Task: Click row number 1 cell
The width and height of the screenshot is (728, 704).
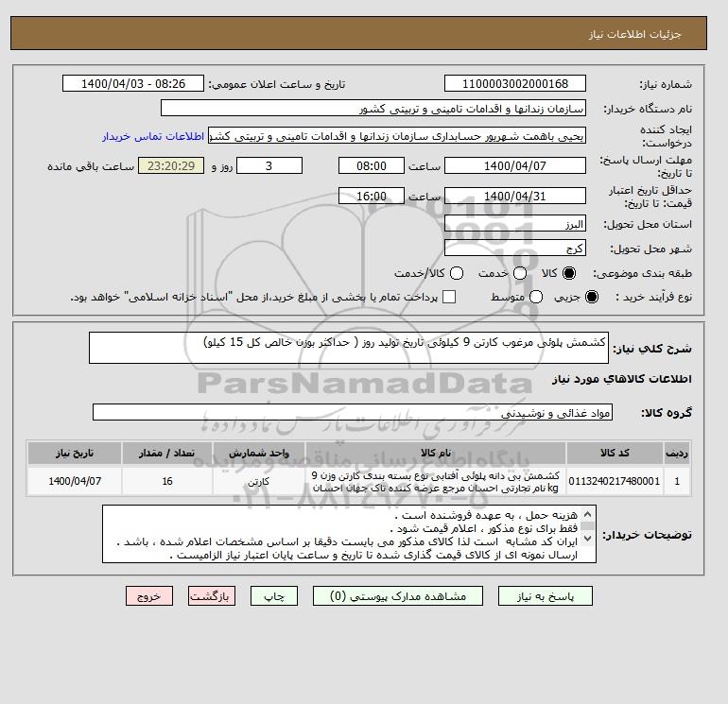Action: (677, 481)
